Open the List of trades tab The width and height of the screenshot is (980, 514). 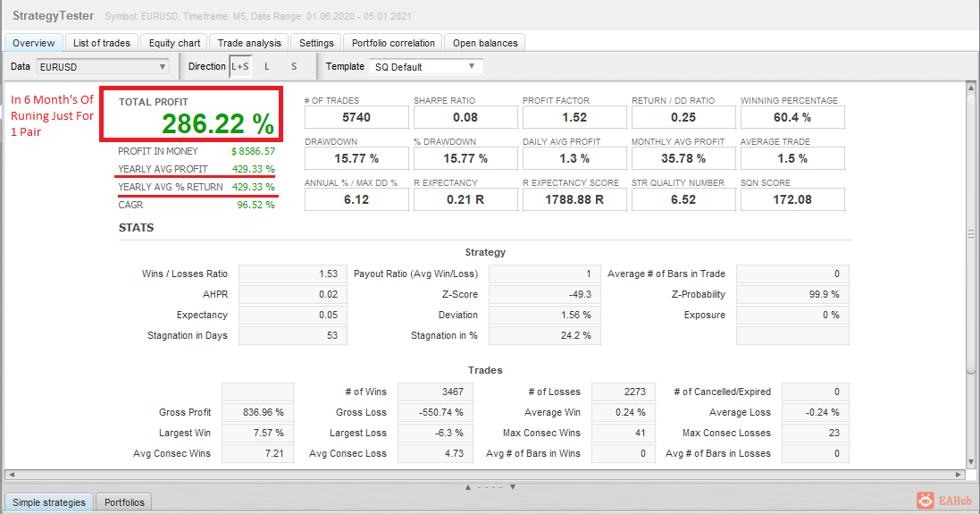point(101,43)
